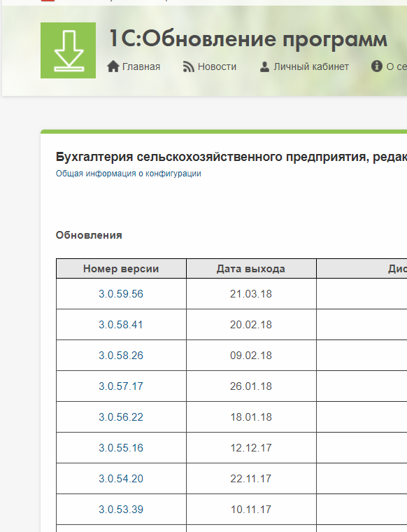Click the green download logo icon
407x532 pixels.
(x=68, y=50)
